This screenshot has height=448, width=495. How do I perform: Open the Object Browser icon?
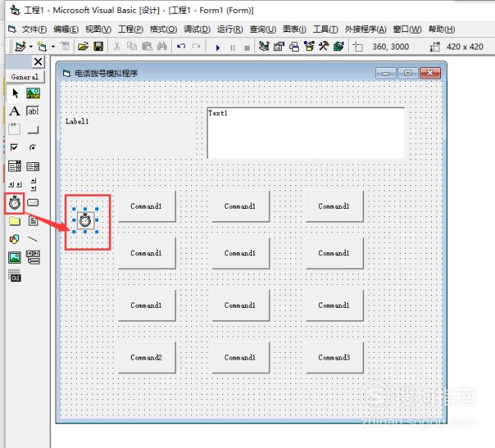coord(309,46)
